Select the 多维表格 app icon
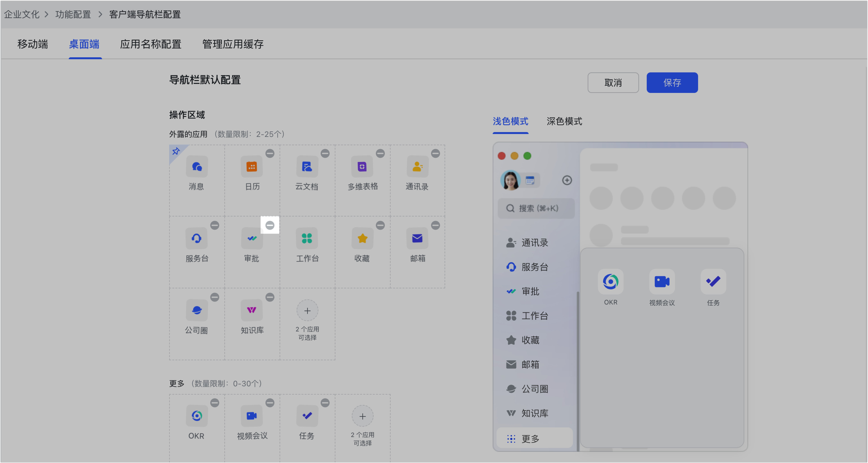868x463 pixels. point(362,166)
